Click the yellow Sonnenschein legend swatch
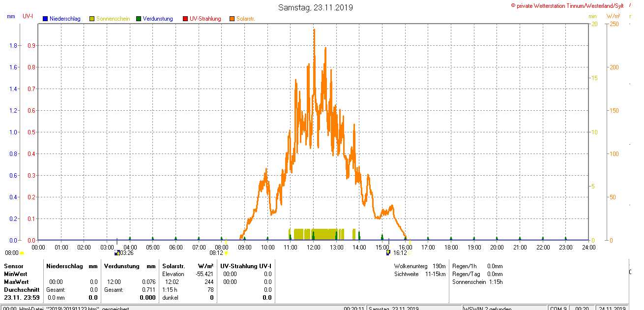This screenshot has width=644, height=310. (x=92, y=19)
